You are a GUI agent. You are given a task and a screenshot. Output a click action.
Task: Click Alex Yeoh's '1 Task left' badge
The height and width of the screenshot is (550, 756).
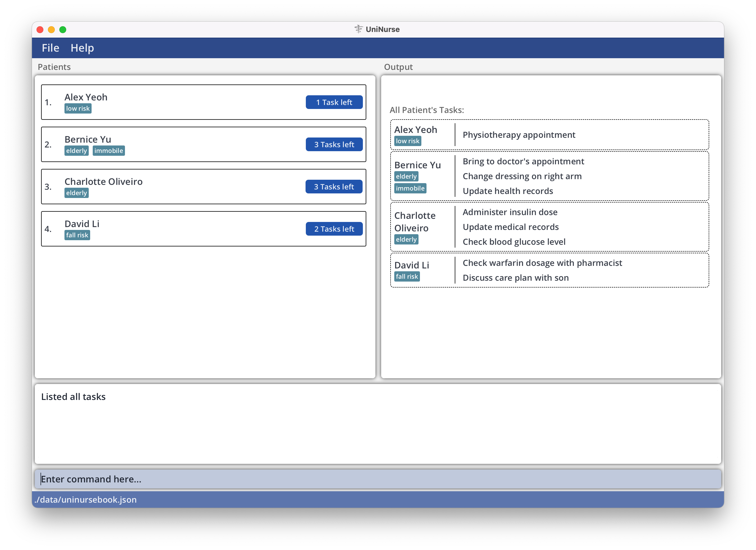tap(334, 102)
